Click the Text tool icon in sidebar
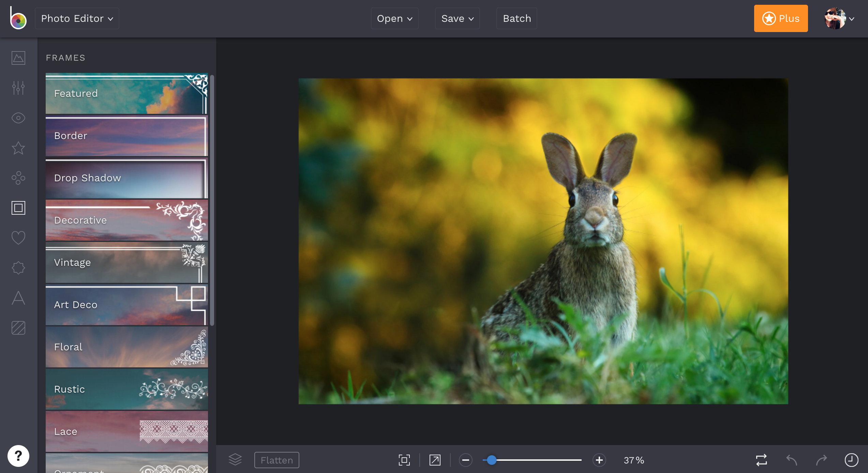 tap(18, 297)
